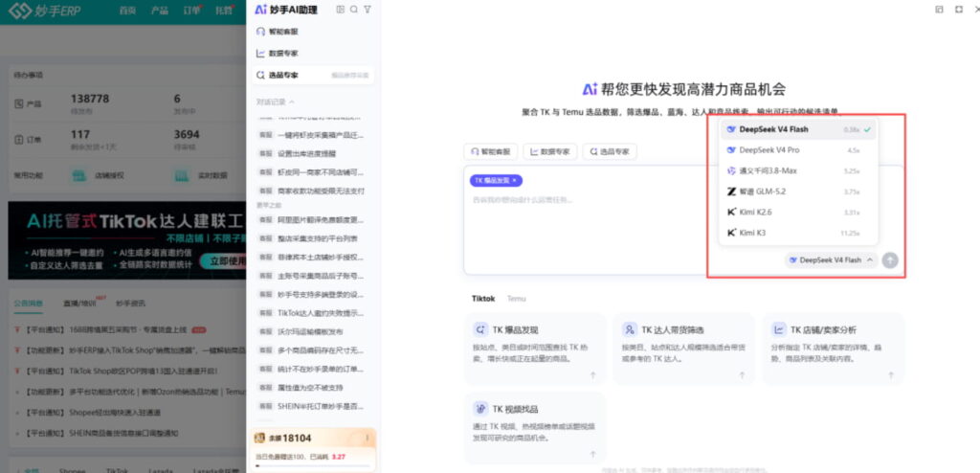Click the 立即使用 button on the banner
Viewport: 980px width, 473px height.
point(223,260)
